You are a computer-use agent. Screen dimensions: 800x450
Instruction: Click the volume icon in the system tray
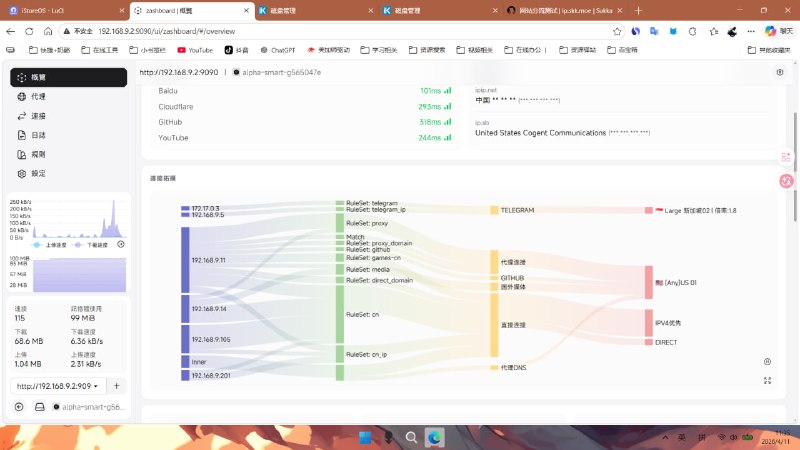pyautogui.click(x=734, y=438)
